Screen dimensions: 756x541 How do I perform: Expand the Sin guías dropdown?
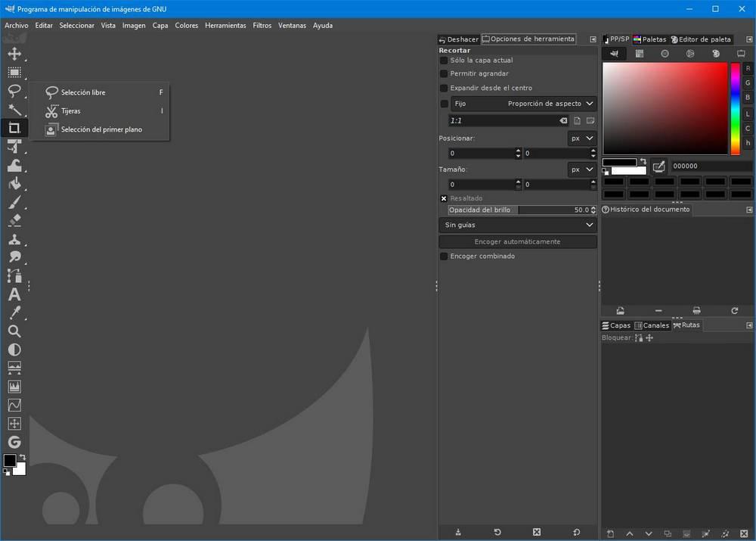point(518,225)
